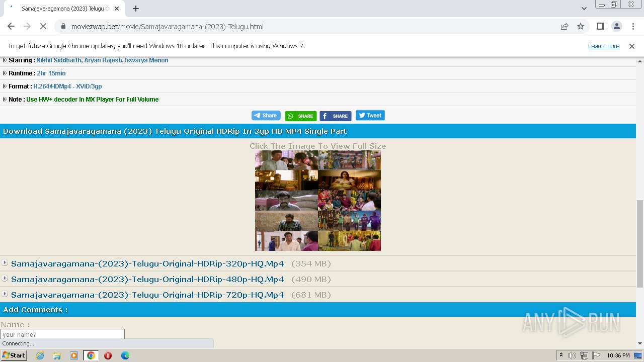Click the volume speaker tray icon
The image size is (644, 362).
point(572,355)
